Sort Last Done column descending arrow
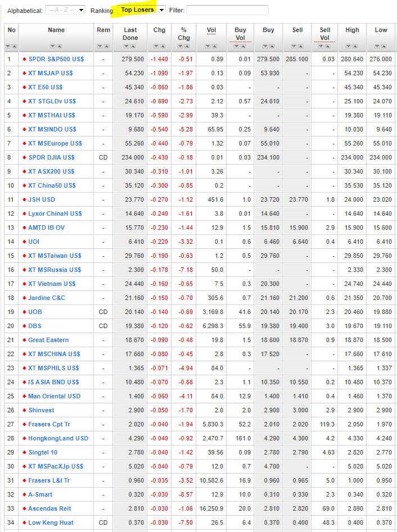Image resolution: width=397 pixels, height=532 pixels. pyautogui.click(x=127, y=47)
